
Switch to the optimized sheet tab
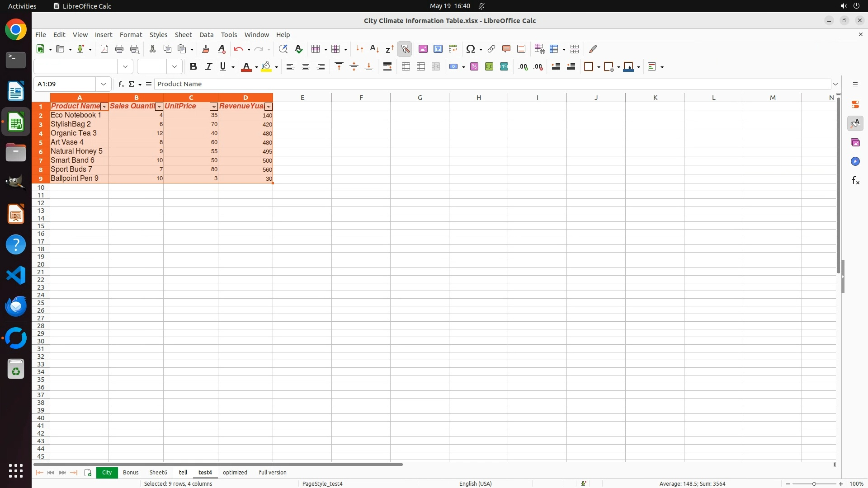235,473
